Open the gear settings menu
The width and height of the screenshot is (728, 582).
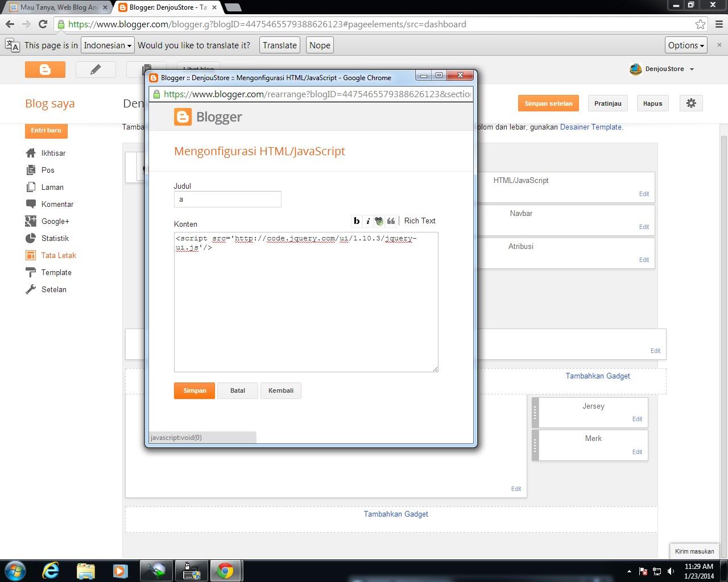click(691, 103)
